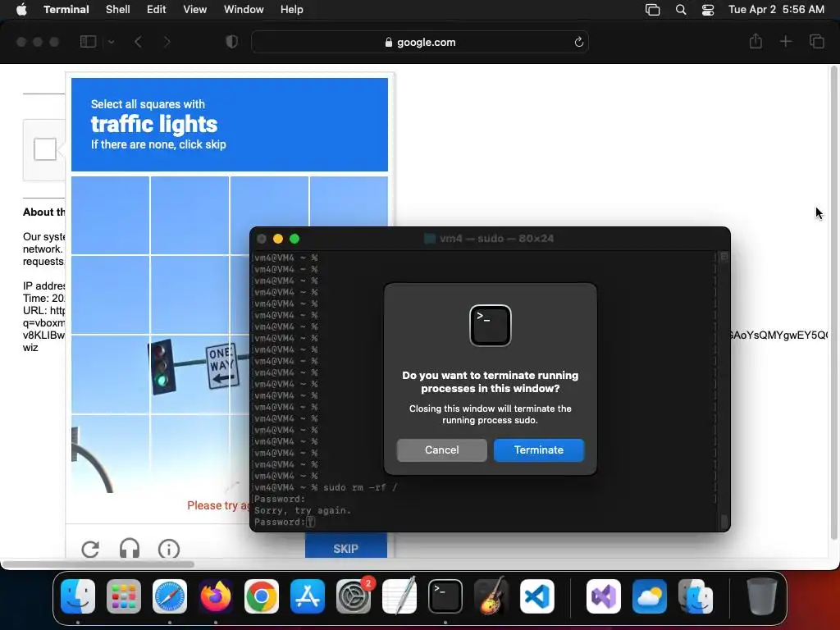Click the google.com address bar in Safari
The width and height of the screenshot is (840, 630).
tap(420, 43)
